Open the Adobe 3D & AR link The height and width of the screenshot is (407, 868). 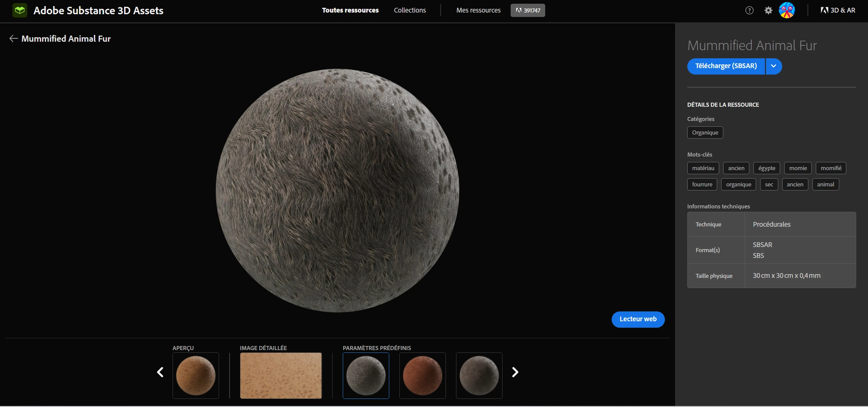coord(838,11)
